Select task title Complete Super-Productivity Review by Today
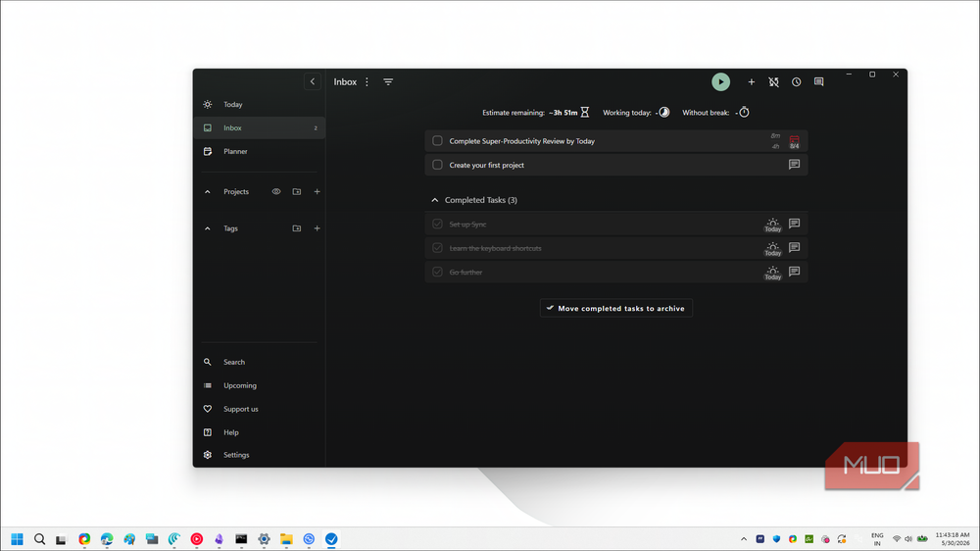Screen dimensions: 980x551 (522, 141)
